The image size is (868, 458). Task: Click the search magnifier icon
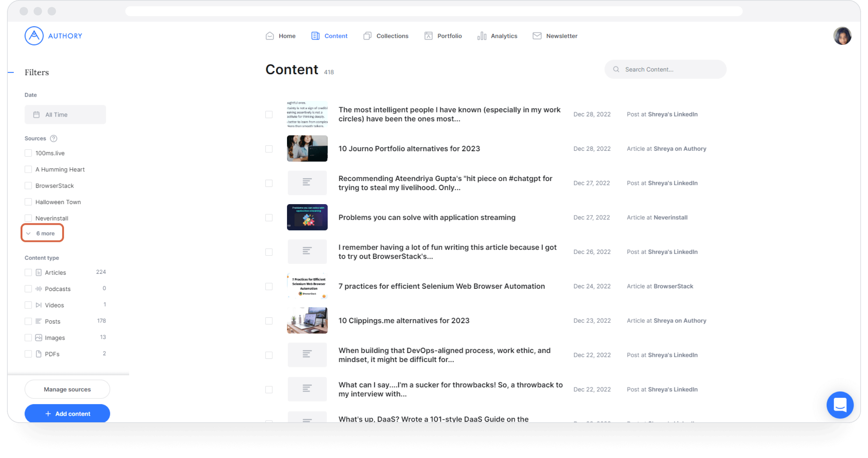click(616, 69)
